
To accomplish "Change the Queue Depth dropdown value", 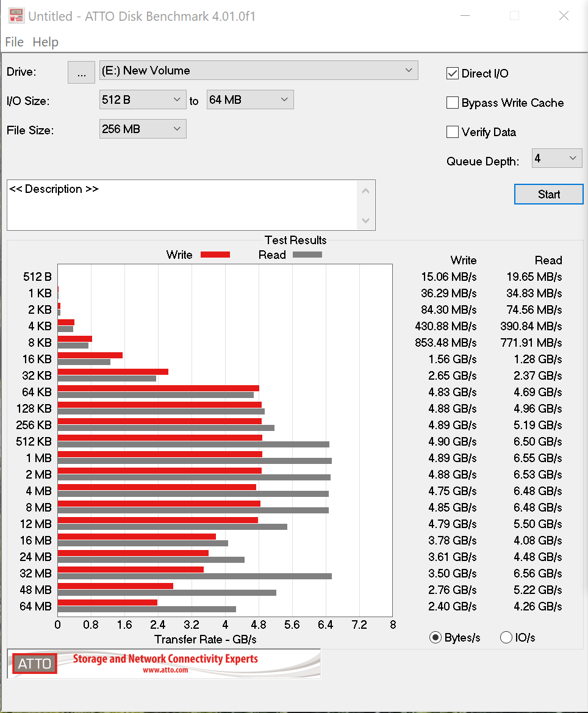I will 556,159.
